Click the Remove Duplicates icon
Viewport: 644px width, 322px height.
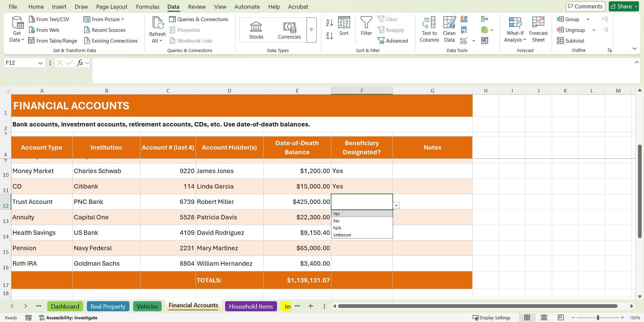click(464, 30)
